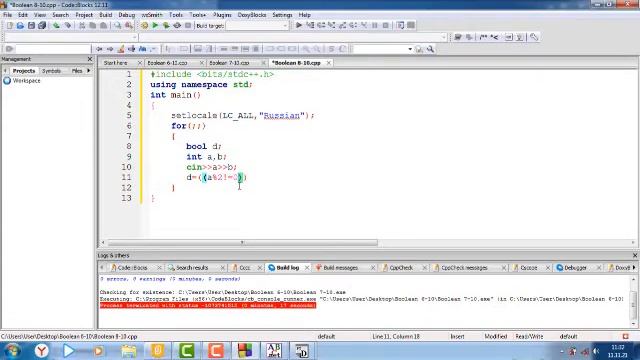Click the Abort build icon

188,25
